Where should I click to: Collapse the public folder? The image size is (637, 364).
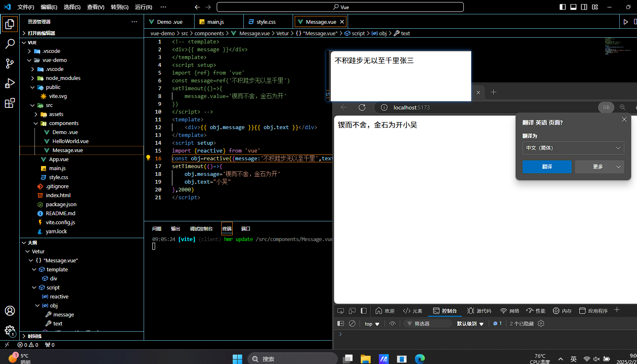point(82,87)
